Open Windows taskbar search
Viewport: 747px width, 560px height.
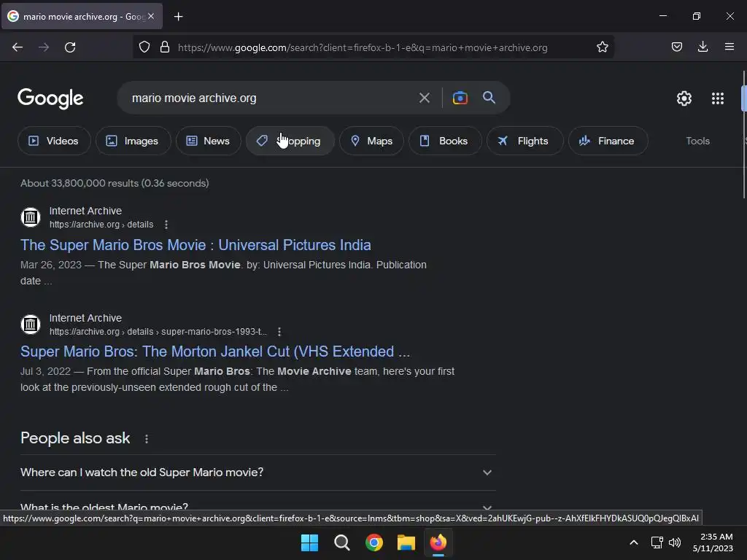[x=341, y=542]
